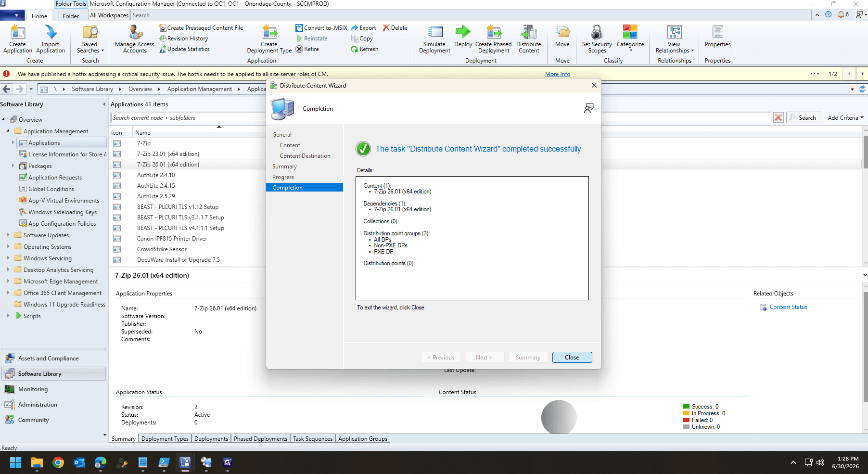
Task: Click Create Phased Deployment icon
Action: coord(494,39)
